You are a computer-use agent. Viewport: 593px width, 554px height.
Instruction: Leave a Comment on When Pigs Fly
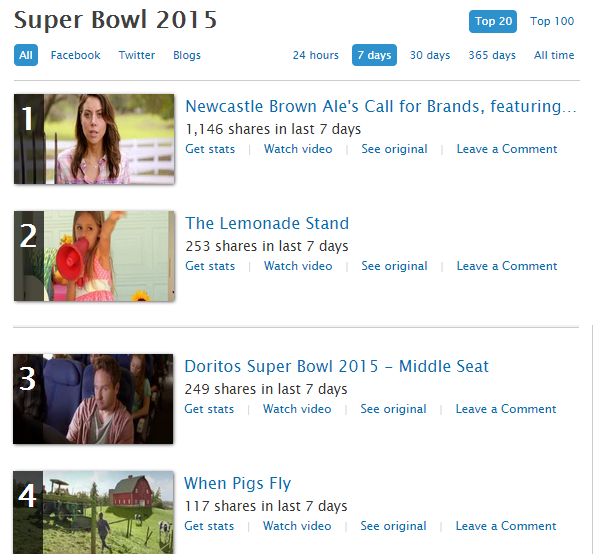[506, 526]
